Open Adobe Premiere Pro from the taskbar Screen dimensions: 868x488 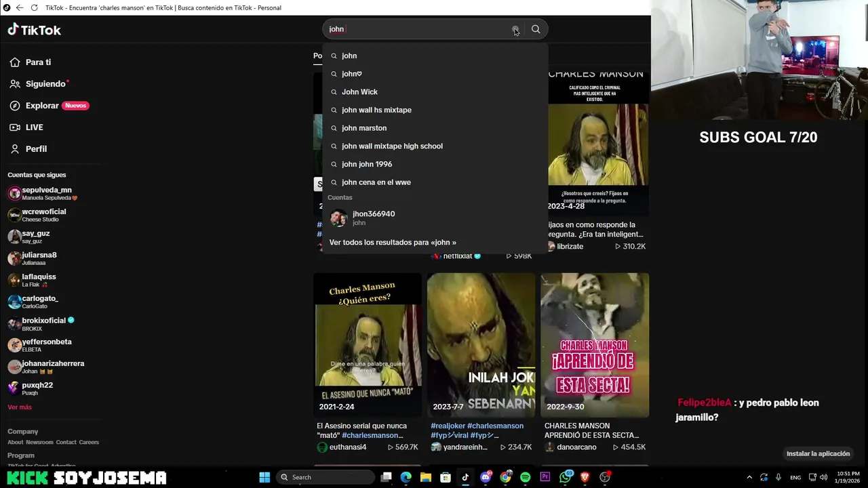[545, 477]
